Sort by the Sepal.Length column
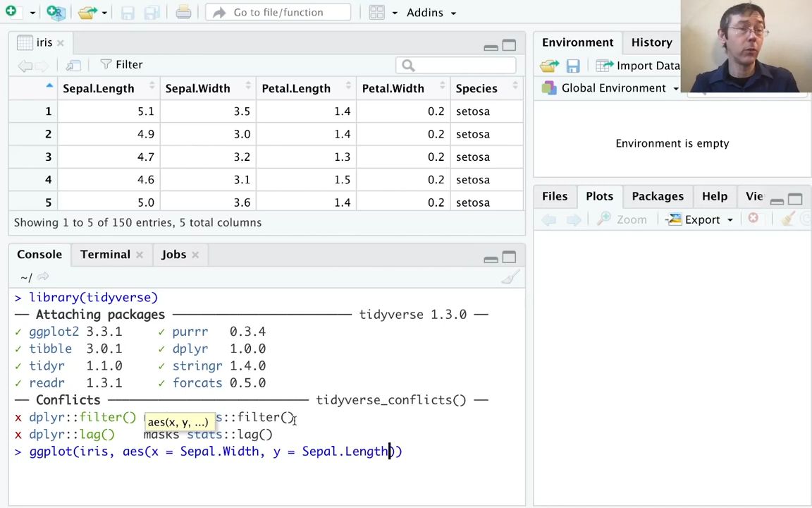The image size is (812, 508). pyautogui.click(x=98, y=88)
